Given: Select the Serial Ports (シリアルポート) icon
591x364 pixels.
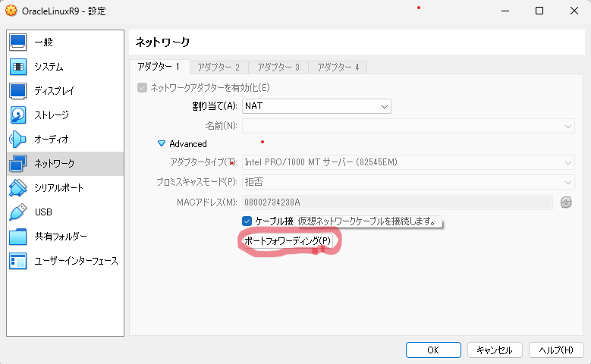Looking at the screenshot, I should [x=18, y=188].
